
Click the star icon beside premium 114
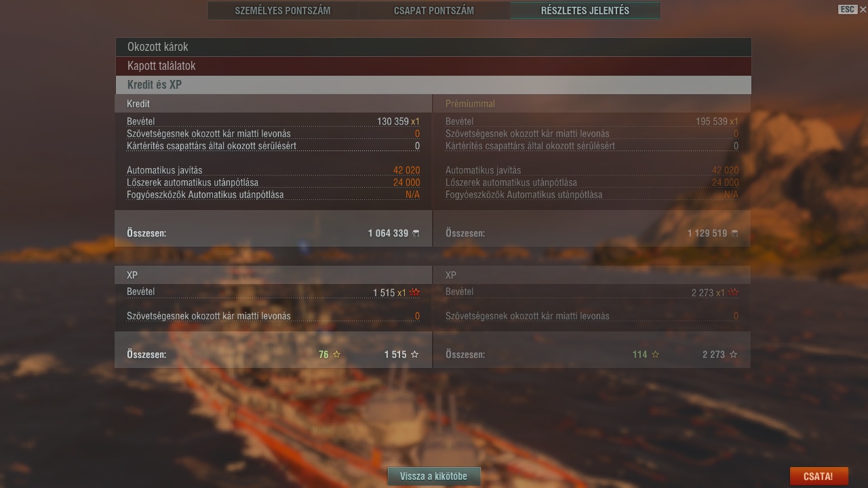coord(655,354)
